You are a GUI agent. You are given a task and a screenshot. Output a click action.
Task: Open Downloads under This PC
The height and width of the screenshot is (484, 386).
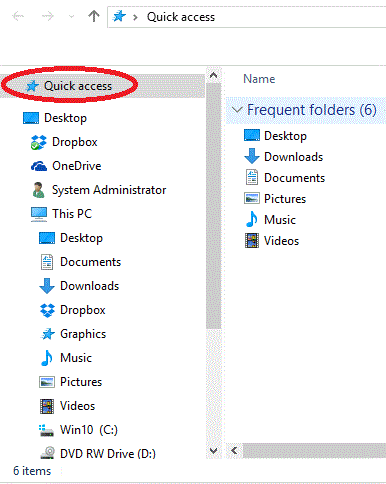(89, 286)
